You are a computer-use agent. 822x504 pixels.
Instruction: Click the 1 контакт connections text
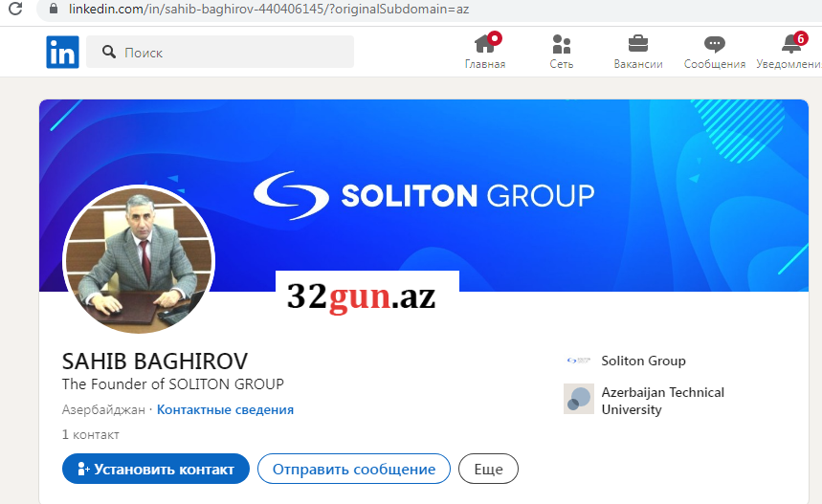[x=91, y=435]
